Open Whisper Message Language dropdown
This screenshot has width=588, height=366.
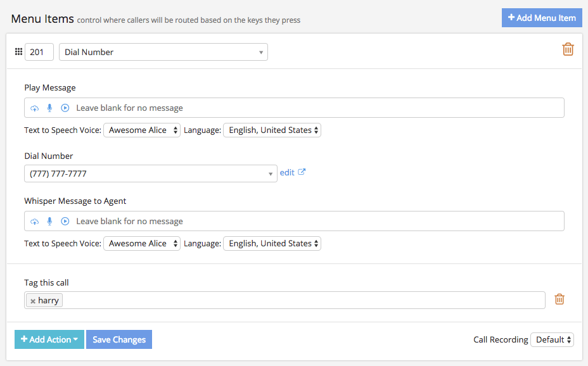[272, 244]
